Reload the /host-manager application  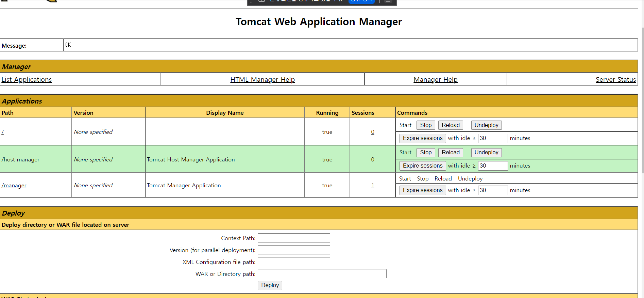(x=451, y=152)
